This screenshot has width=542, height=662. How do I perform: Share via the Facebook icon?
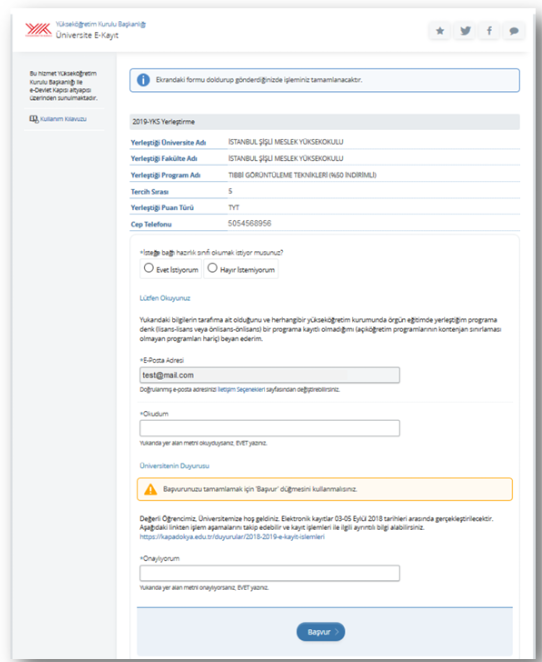pyautogui.click(x=489, y=31)
